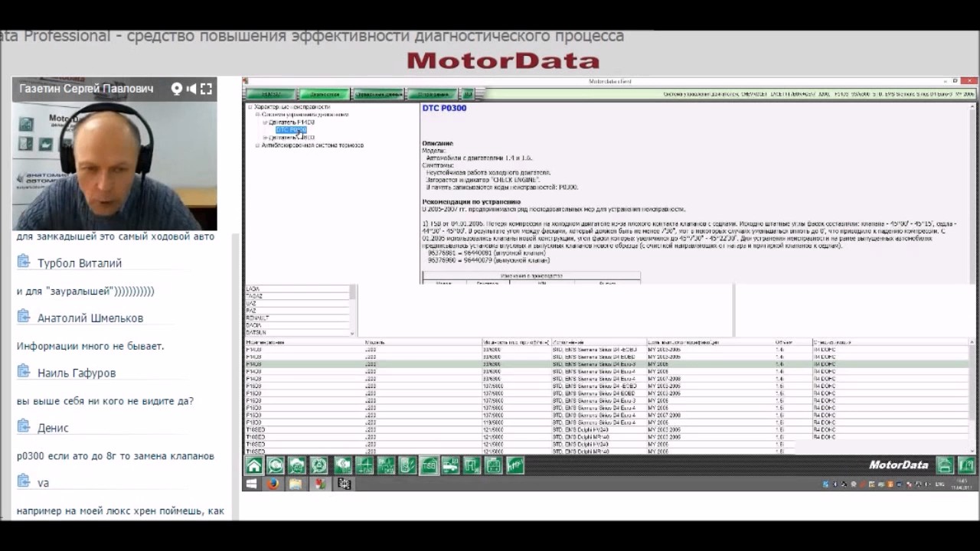
Task: Launch Firefox from the taskbar
Action: click(x=273, y=484)
